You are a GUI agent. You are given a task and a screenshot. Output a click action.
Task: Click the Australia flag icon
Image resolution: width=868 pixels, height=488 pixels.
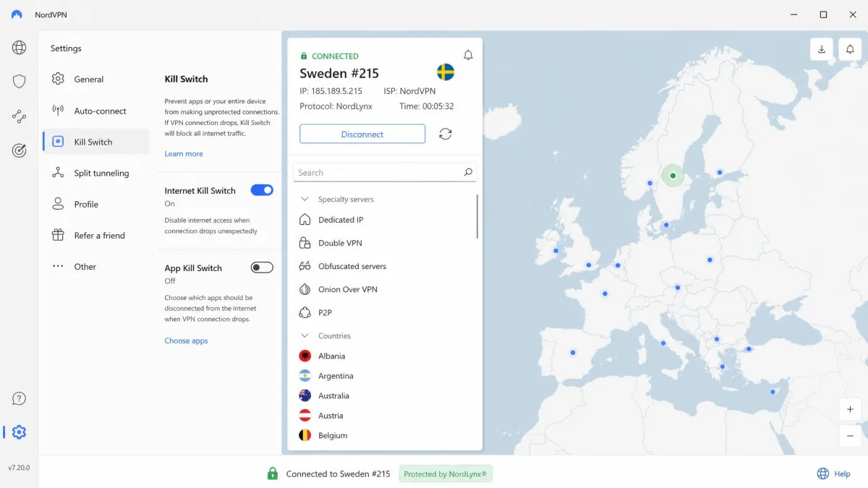(x=305, y=395)
